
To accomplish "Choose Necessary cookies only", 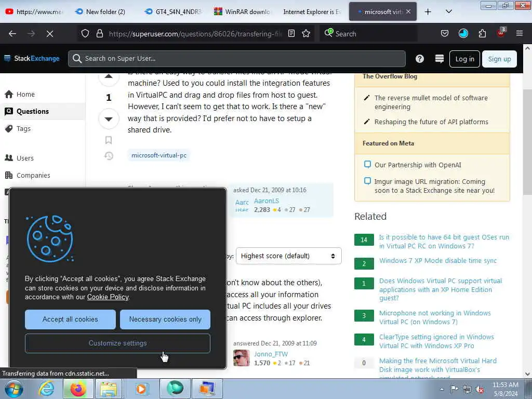I will (165, 320).
